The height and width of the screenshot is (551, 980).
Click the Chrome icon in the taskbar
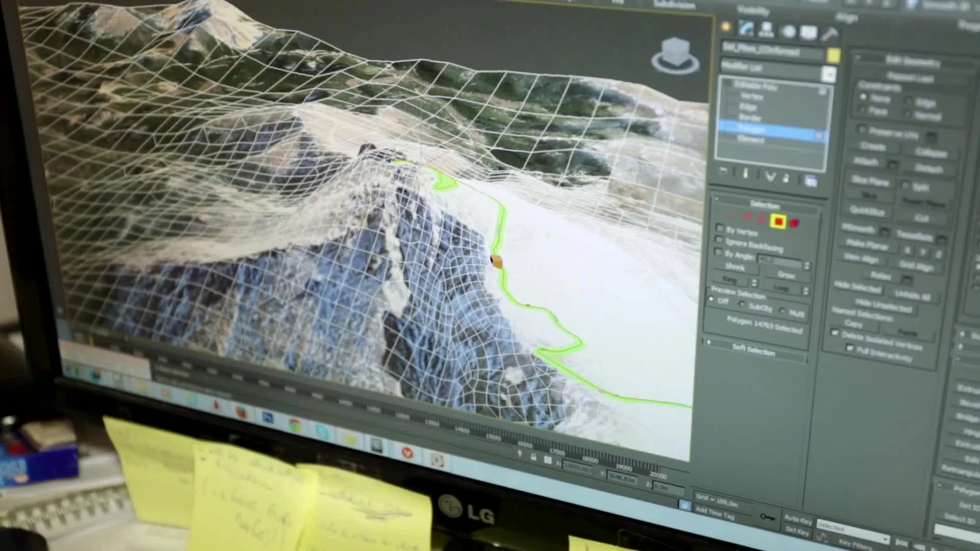(295, 425)
